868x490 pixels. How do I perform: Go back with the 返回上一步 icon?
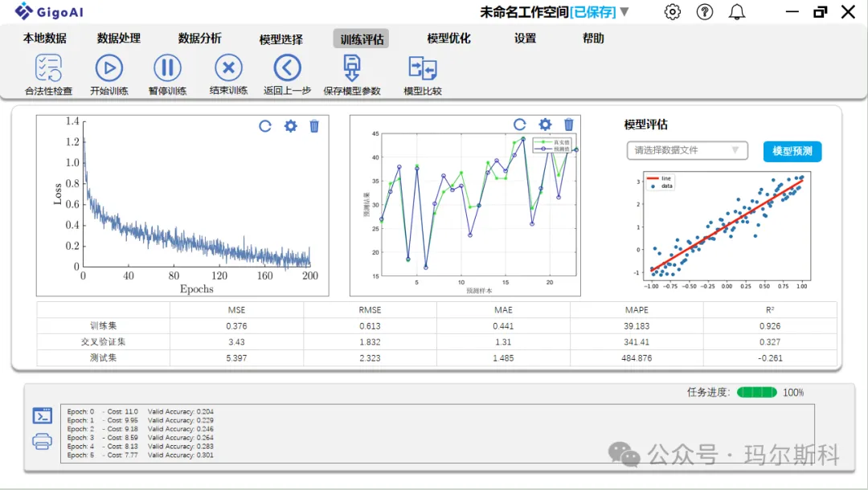[287, 68]
